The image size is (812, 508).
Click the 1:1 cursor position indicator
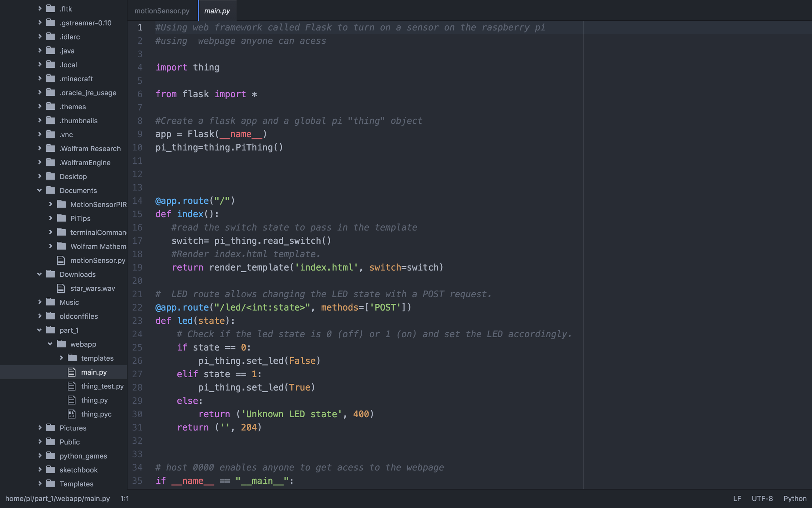click(x=125, y=499)
